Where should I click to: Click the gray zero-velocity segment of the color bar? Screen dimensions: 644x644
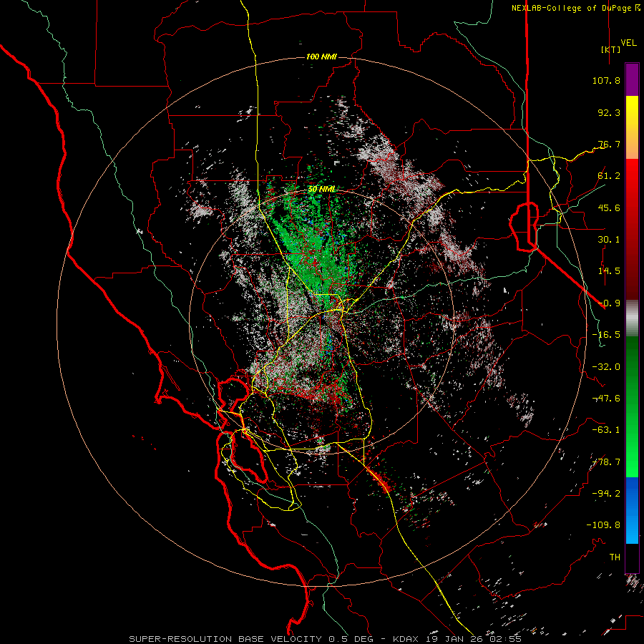click(632, 318)
